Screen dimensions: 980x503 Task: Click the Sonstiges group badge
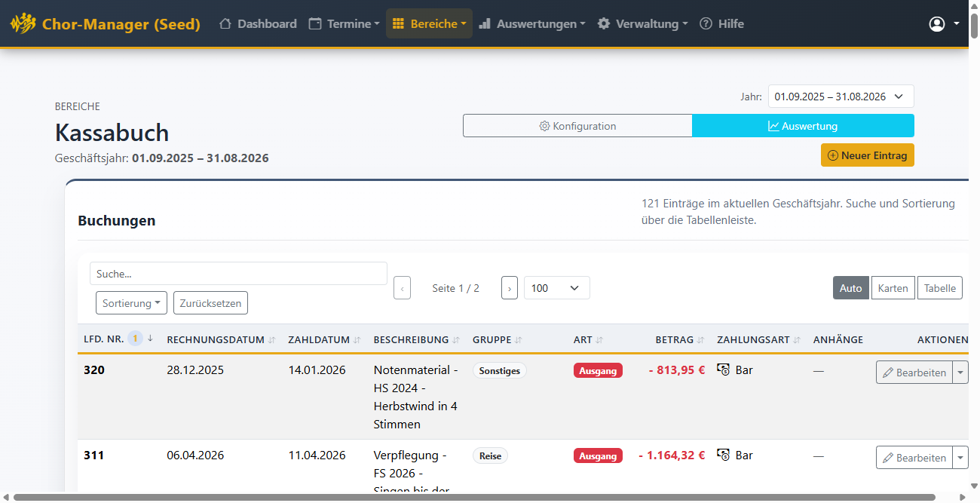(x=500, y=371)
